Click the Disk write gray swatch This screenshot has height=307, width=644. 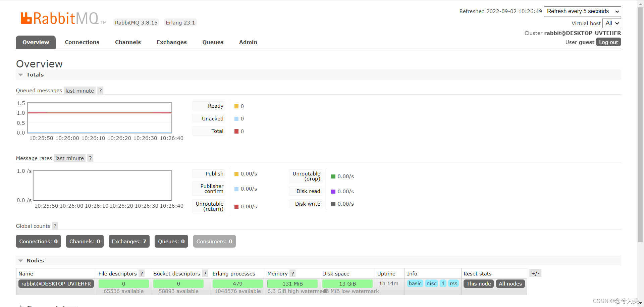pos(333,204)
